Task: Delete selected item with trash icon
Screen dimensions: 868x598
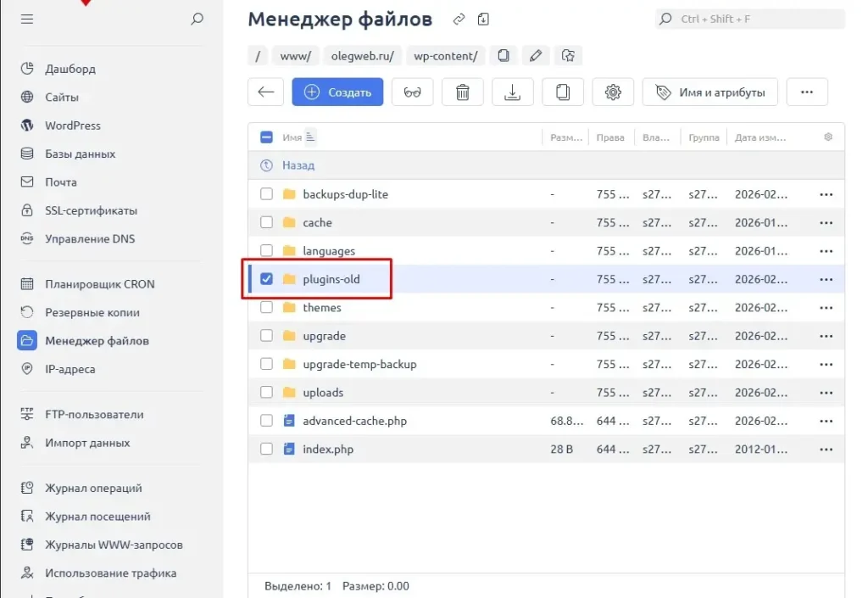Action: pyautogui.click(x=462, y=92)
